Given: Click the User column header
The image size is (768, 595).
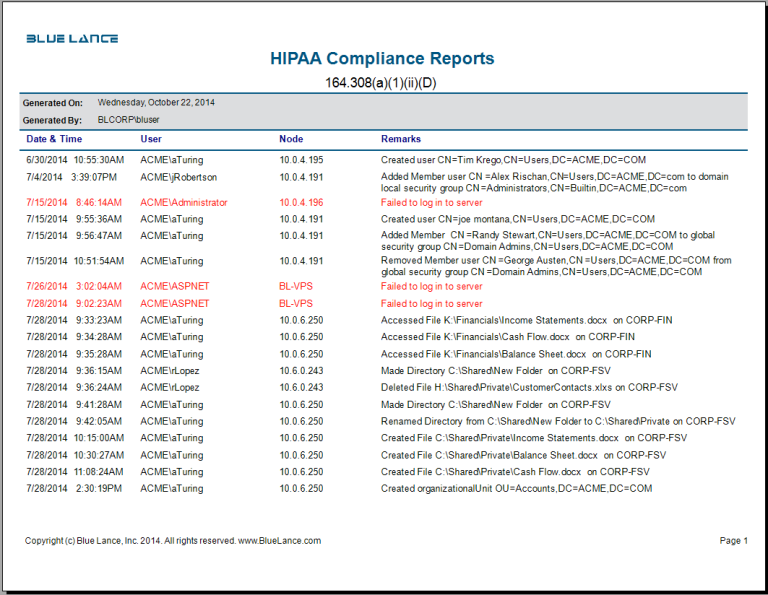Looking at the screenshot, I should (x=151, y=139).
